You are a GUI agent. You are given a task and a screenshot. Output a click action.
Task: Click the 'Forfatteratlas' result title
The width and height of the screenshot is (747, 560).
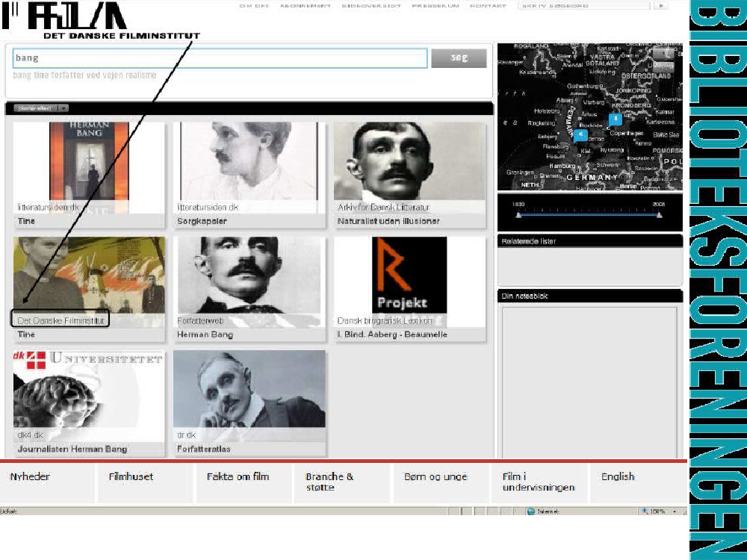click(203, 449)
